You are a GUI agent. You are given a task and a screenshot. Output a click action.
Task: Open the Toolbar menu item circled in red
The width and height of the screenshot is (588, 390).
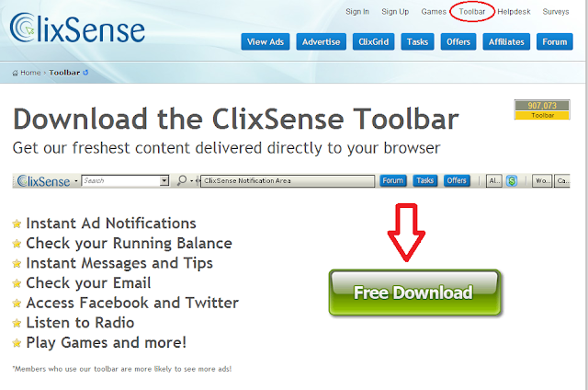click(x=471, y=12)
